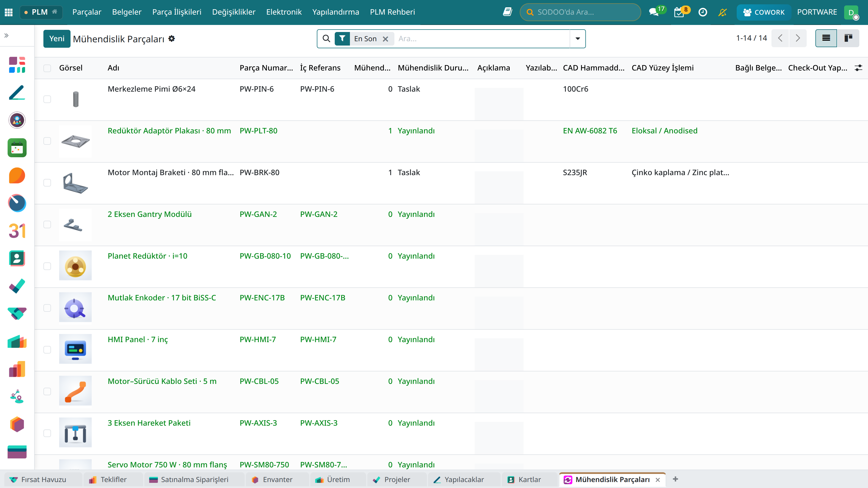This screenshot has height=488, width=868.
Task: Open the COWORK button
Action: (x=764, y=12)
